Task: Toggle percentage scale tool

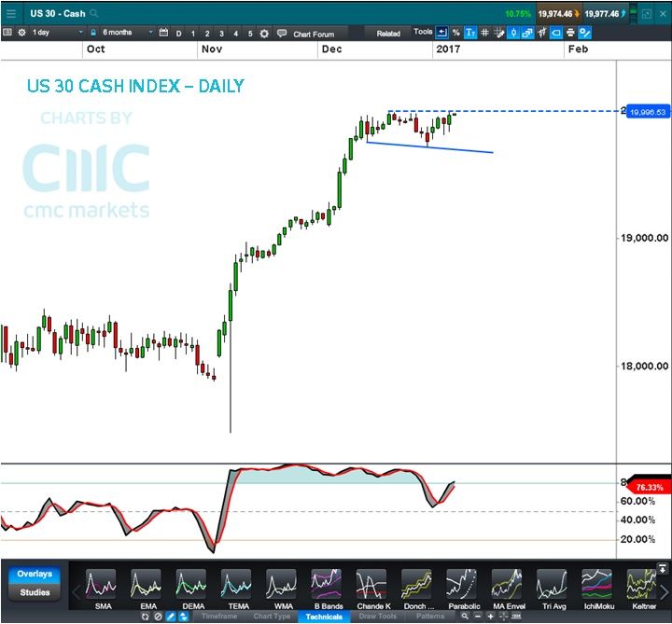Action: 456,32
